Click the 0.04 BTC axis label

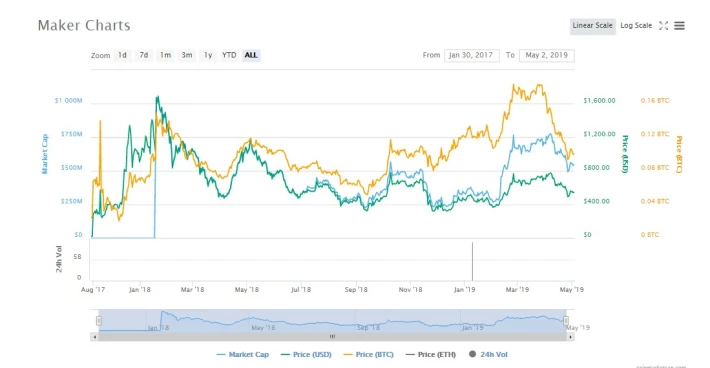click(655, 201)
